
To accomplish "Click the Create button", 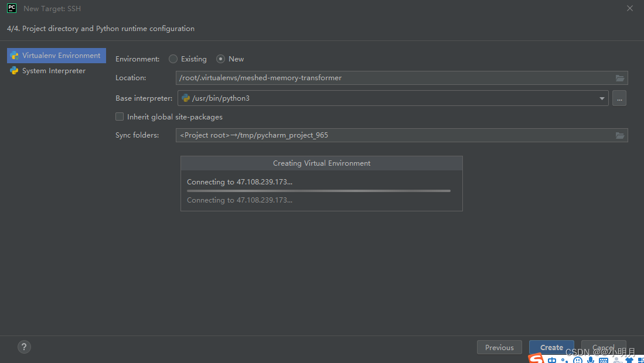I will [551, 347].
